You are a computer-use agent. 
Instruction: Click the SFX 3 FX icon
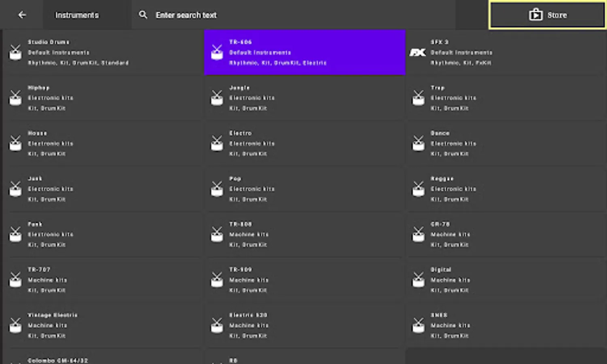(418, 53)
